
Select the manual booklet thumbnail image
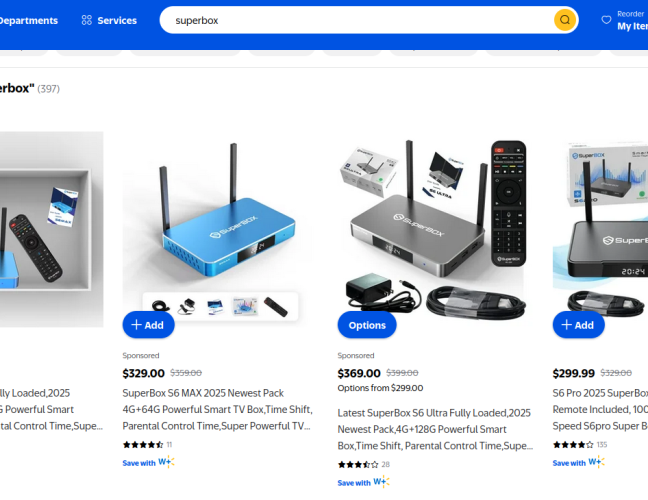click(215, 307)
